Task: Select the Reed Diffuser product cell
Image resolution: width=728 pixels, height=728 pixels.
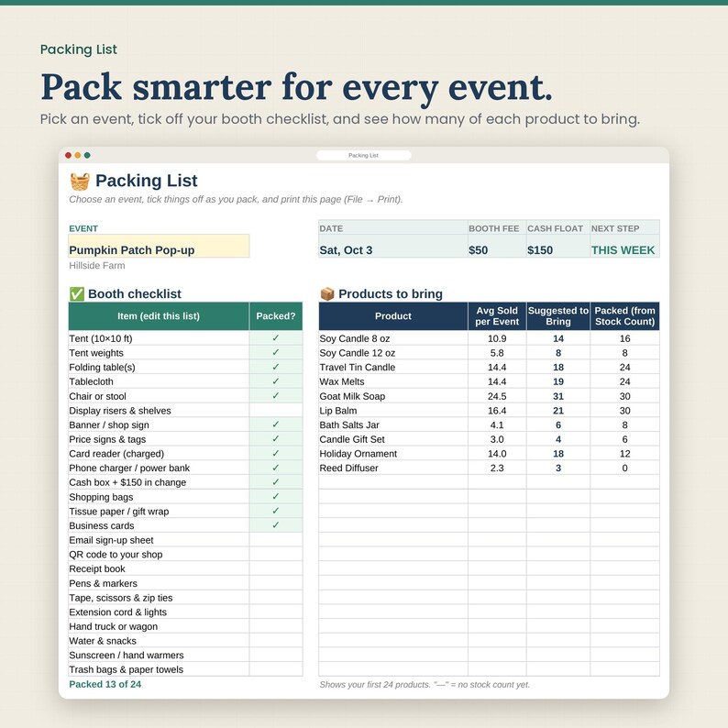Action: point(393,468)
